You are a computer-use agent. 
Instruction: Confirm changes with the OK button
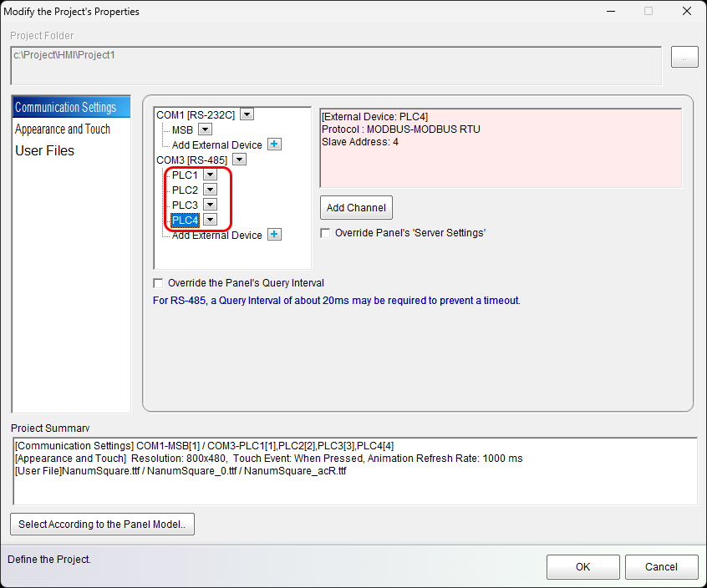(582, 567)
